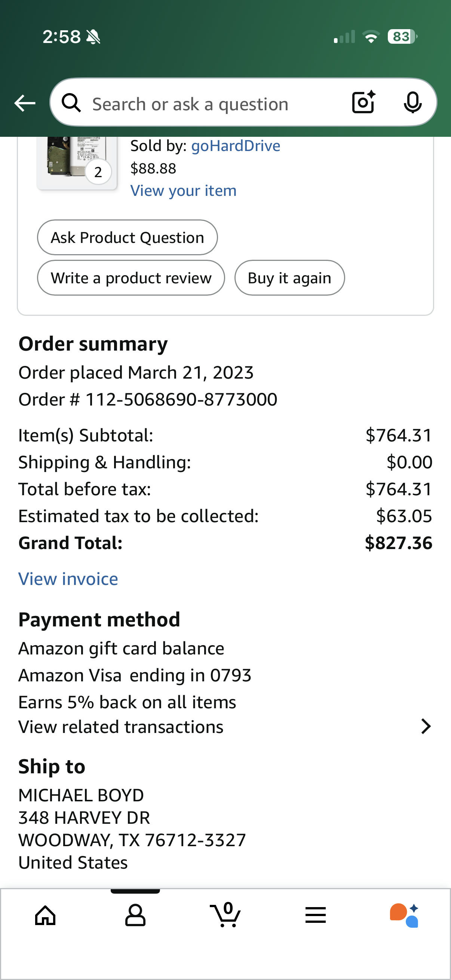Image resolution: width=451 pixels, height=980 pixels.
Task: Tap the microphone voice search icon
Action: click(x=412, y=103)
